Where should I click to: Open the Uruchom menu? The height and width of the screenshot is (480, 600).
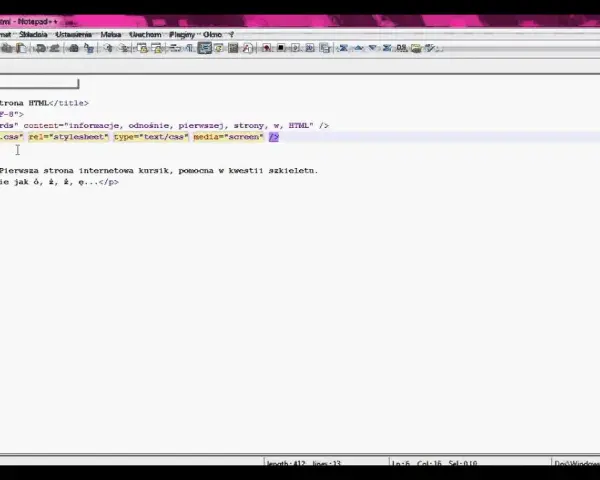point(145,34)
